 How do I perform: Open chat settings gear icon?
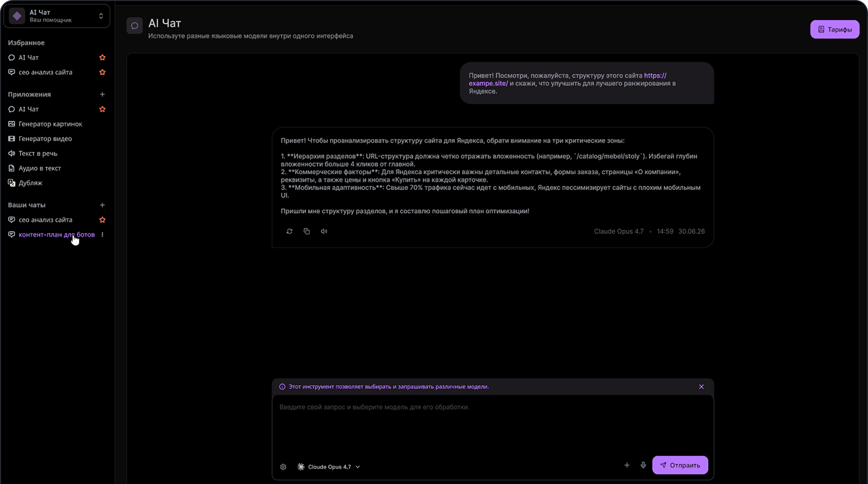click(283, 467)
